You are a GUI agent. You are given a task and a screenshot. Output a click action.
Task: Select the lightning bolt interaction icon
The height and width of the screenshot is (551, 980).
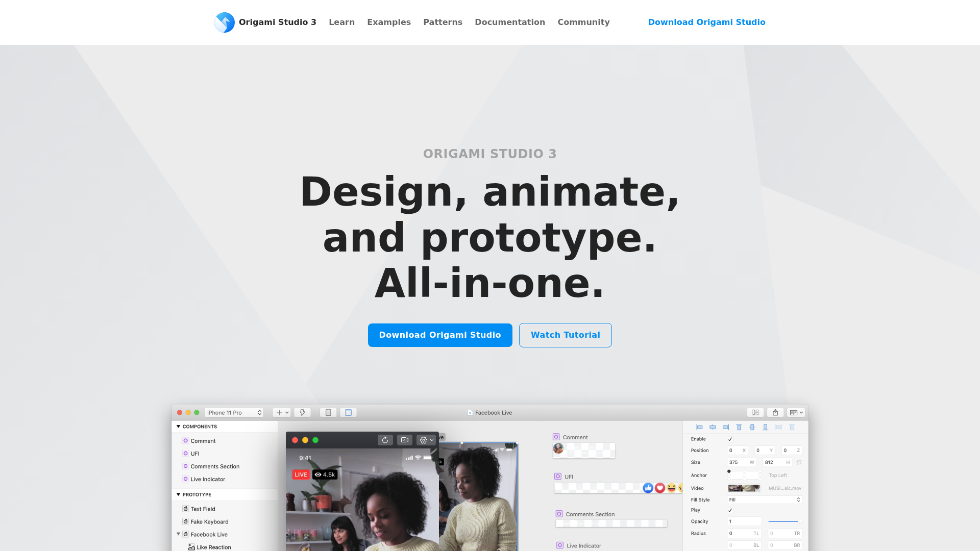click(302, 412)
